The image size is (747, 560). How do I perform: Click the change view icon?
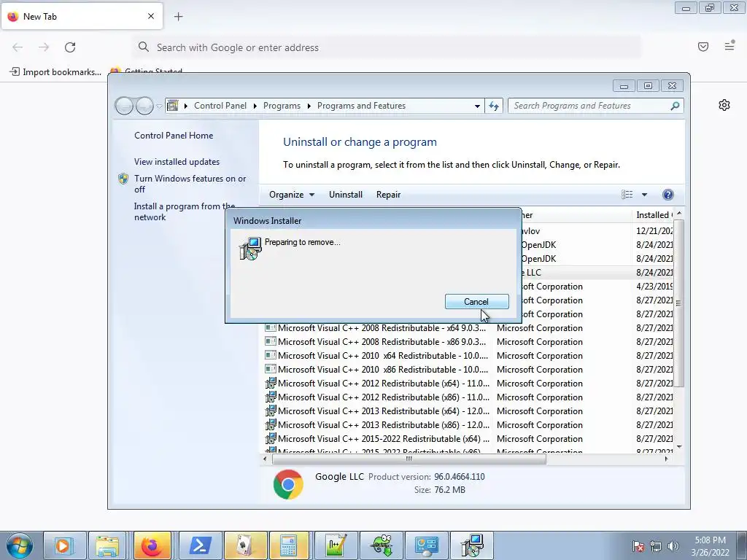(x=627, y=194)
